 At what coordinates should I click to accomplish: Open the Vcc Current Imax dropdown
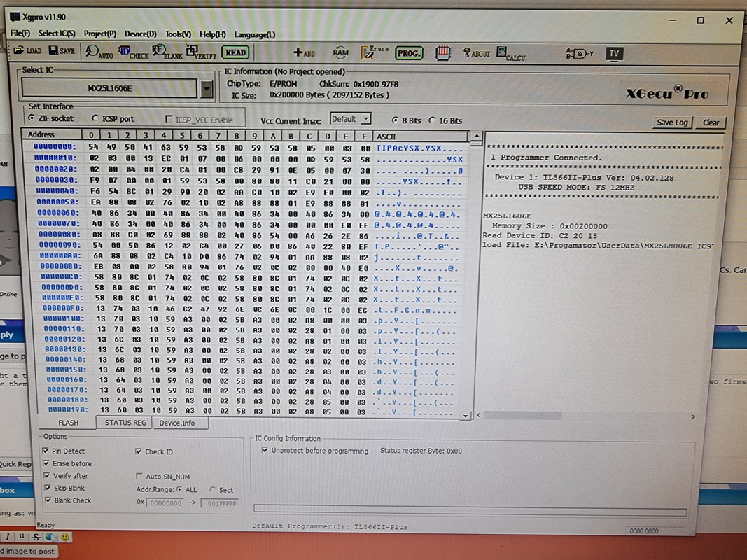(x=365, y=118)
